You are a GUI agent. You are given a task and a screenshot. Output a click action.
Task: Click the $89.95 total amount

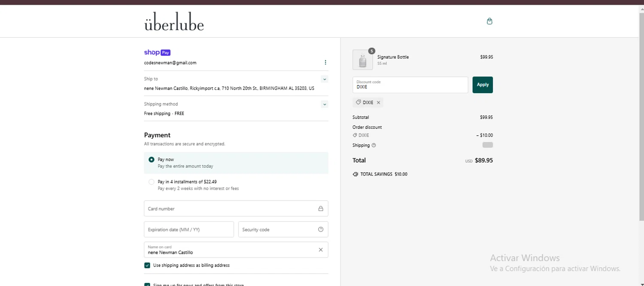coord(484,161)
